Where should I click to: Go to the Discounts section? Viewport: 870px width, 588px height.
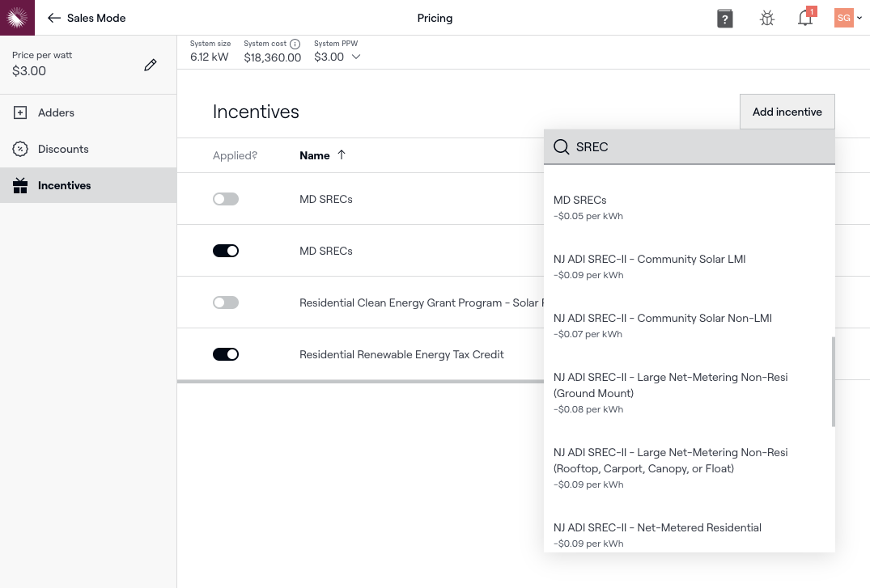pyautogui.click(x=63, y=149)
